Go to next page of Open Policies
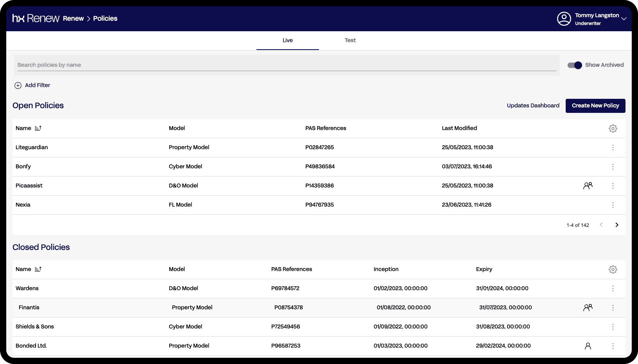 click(x=617, y=225)
